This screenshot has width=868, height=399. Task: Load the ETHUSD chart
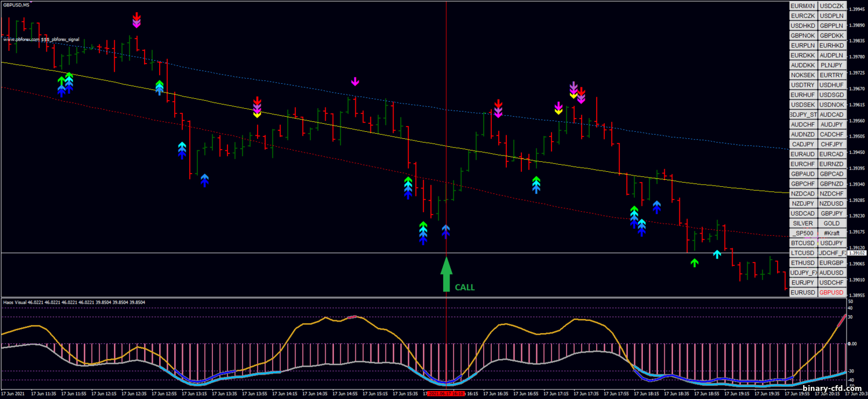point(803,263)
